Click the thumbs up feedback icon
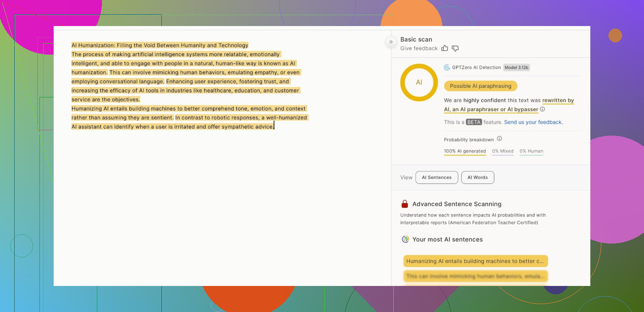644x312 pixels. (x=445, y=48)
